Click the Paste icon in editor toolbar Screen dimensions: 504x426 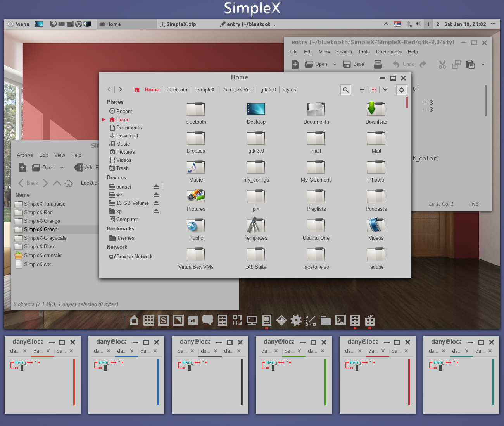(470, 64)
